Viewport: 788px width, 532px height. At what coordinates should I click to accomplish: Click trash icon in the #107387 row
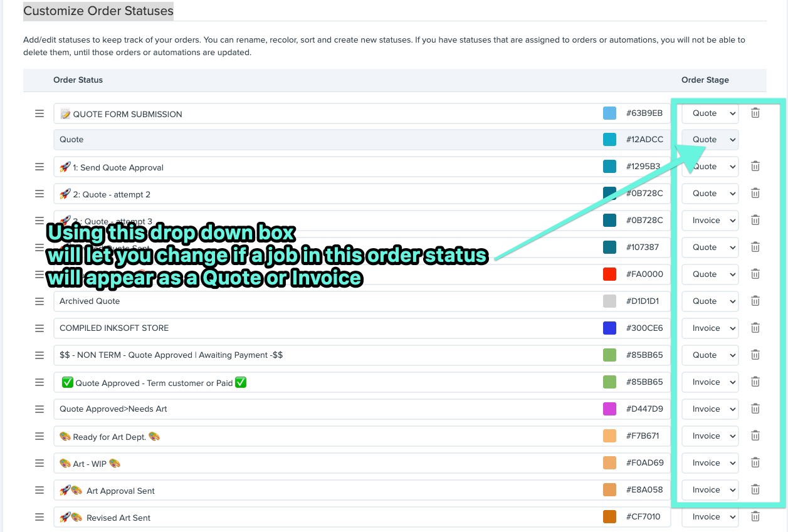(755, 247)
